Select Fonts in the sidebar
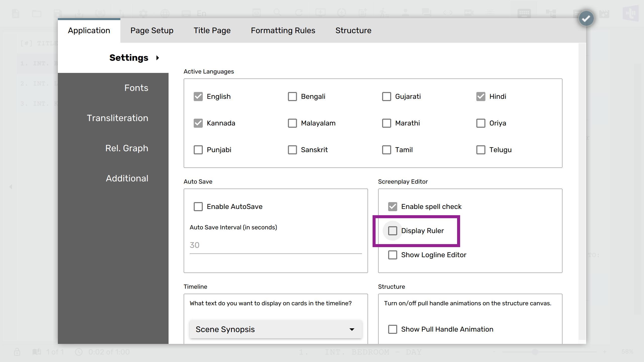The width and height of the screenshot is (644, 362). click(136, 88)
